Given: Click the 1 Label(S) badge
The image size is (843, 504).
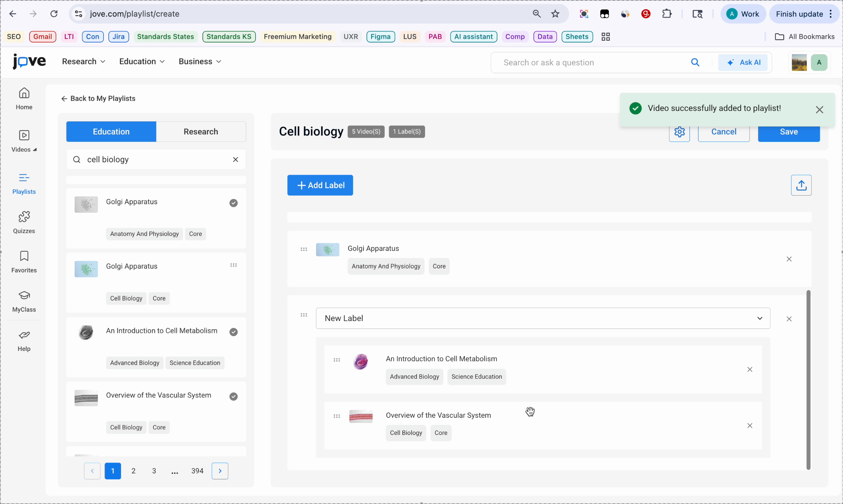Looking at the screenshot, I should 407,132.
